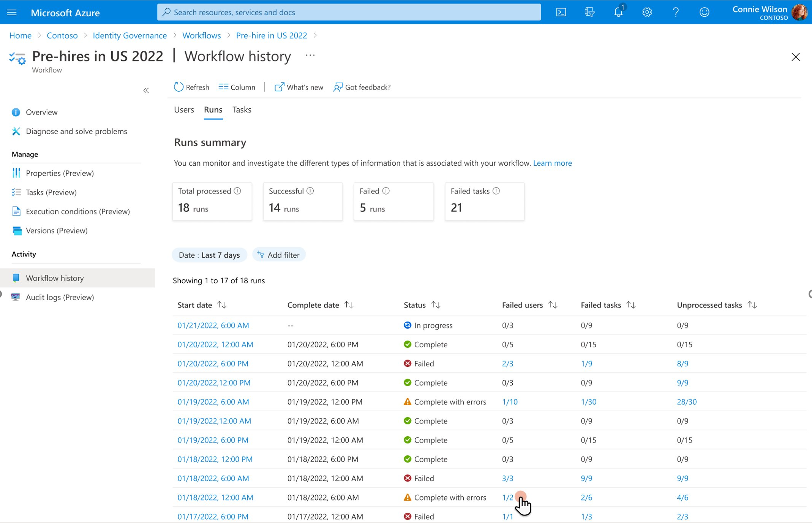812x523 pixels.
Task: Click the Execution conditions (Preview) icon
Action: pos(17,211)
